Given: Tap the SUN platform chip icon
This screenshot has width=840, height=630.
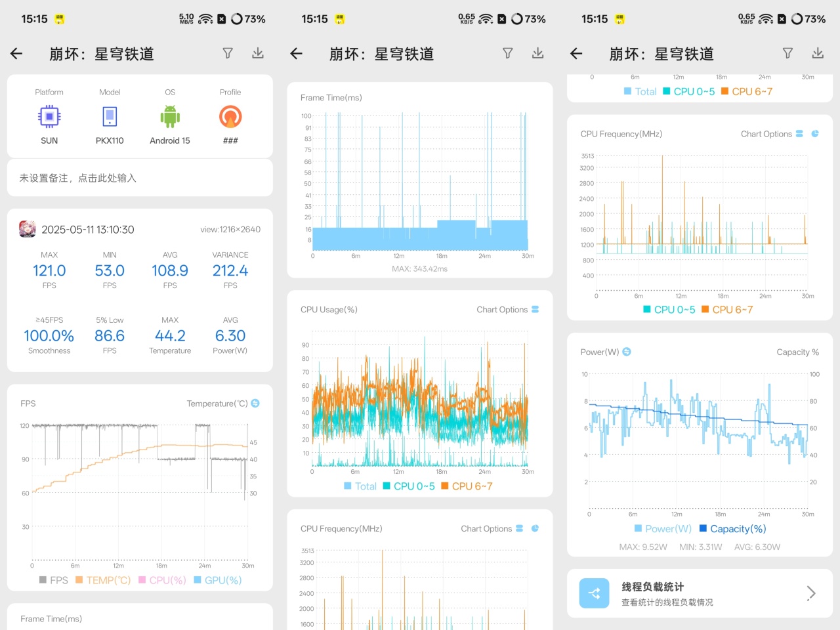Looking at the screenshot, I should tap(49, 117).
